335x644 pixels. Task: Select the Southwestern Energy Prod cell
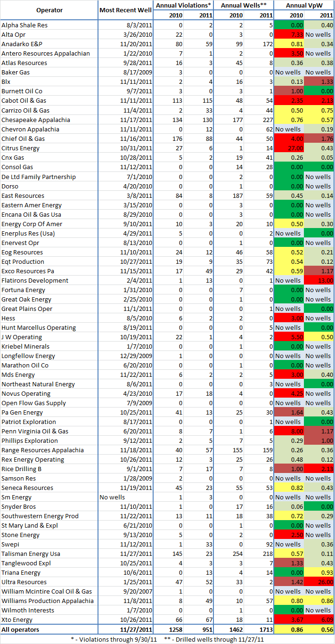click(49, 516)
